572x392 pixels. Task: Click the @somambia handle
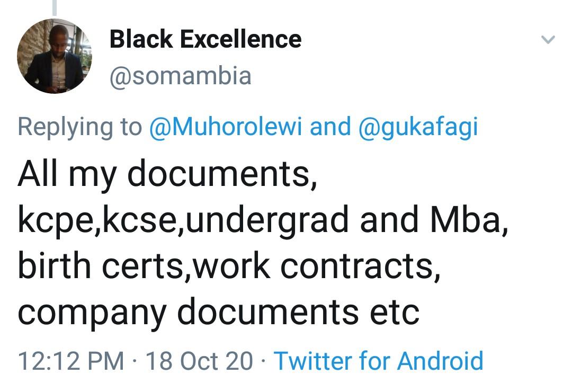(x=180, y=76)
